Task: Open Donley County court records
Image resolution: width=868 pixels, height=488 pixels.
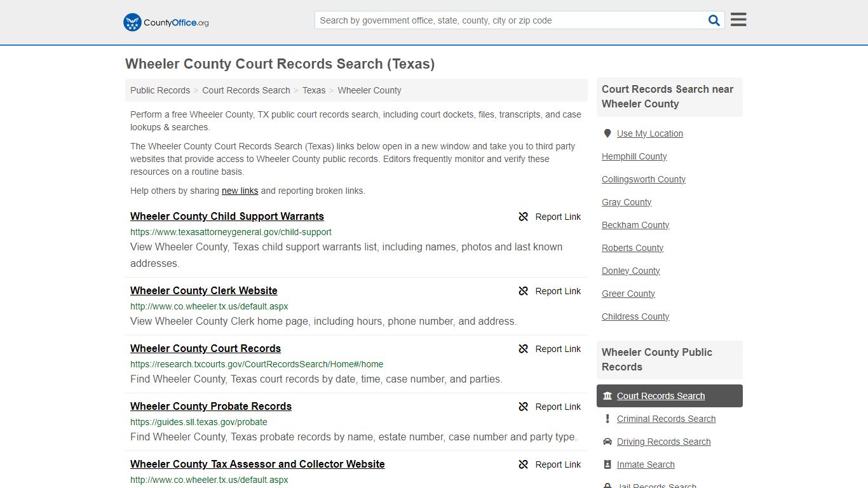Action: pyautogui.click(x=631, y=271)
